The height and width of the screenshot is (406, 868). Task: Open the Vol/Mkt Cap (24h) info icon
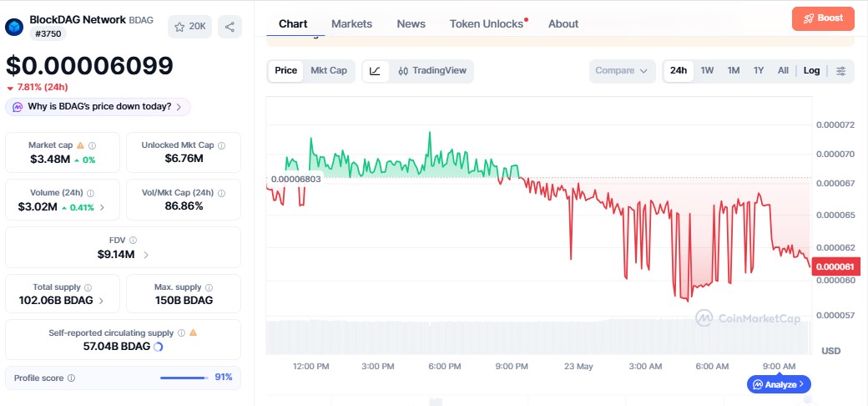click(x=221, y=193)
